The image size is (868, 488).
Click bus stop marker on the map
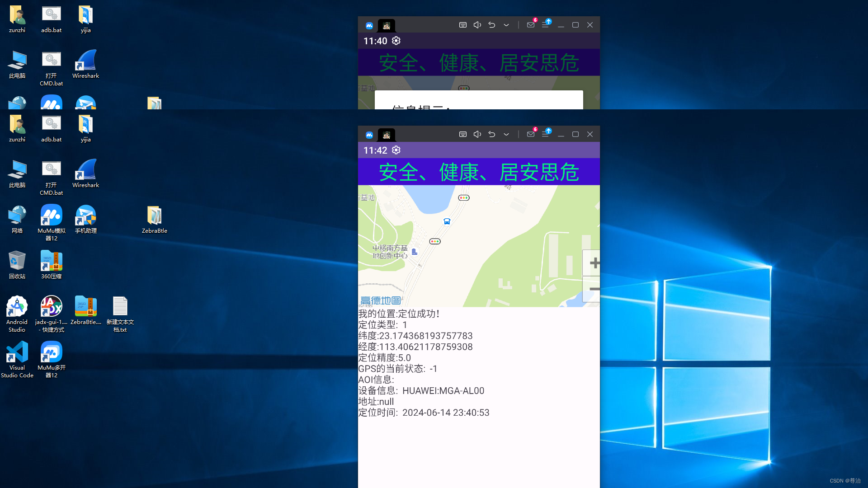pos(447,221)
